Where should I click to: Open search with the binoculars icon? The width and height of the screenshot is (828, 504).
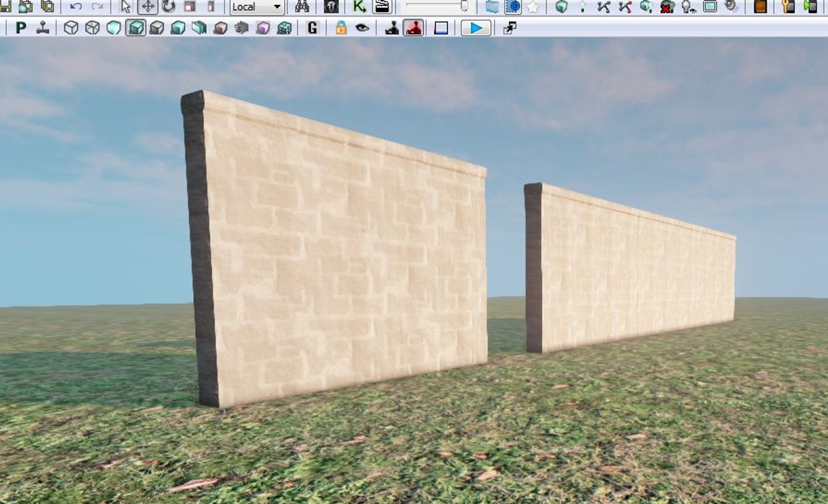302,7
